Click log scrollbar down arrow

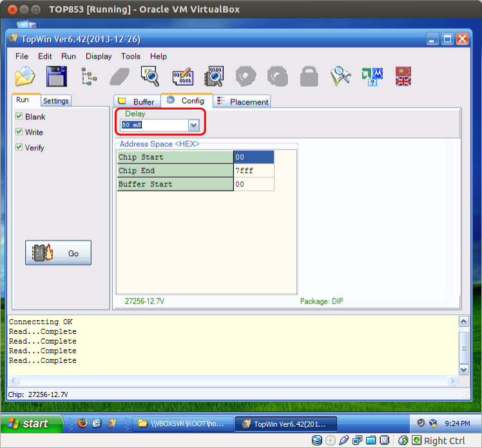point(463,369)
